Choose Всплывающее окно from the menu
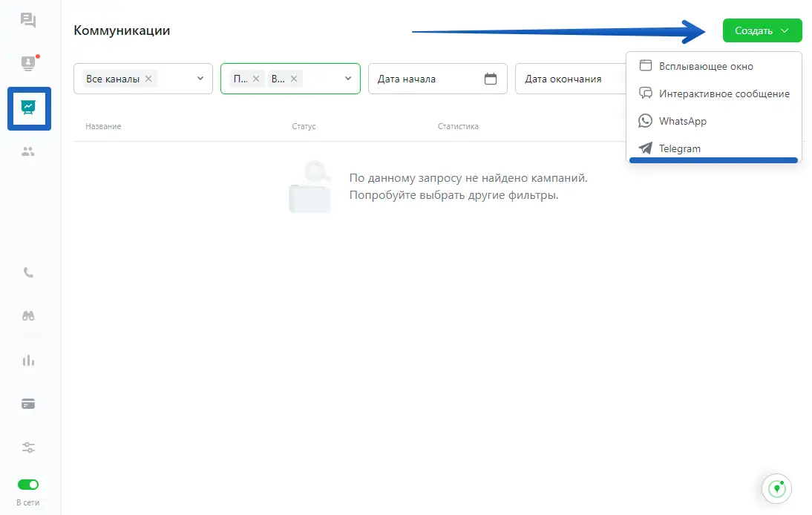This screenshot has width=812, height=515. (x=713, y=66)
